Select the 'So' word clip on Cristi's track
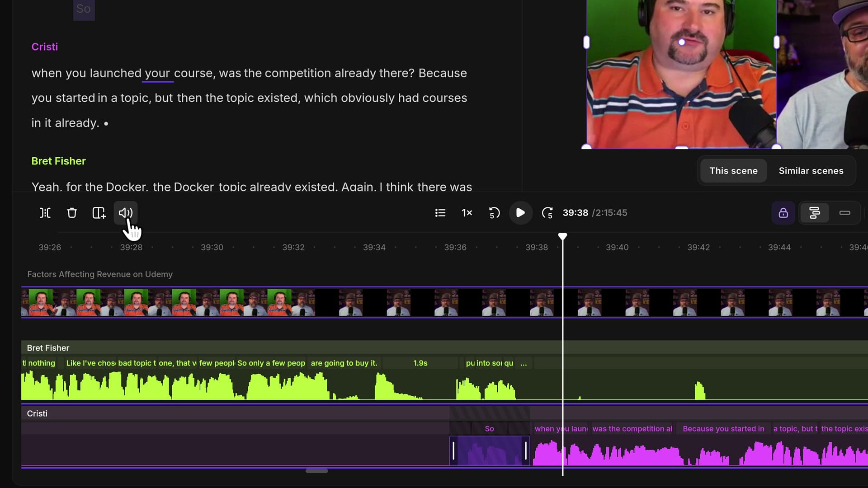This screenshot has width=868, height=488. tap(489, 429)
